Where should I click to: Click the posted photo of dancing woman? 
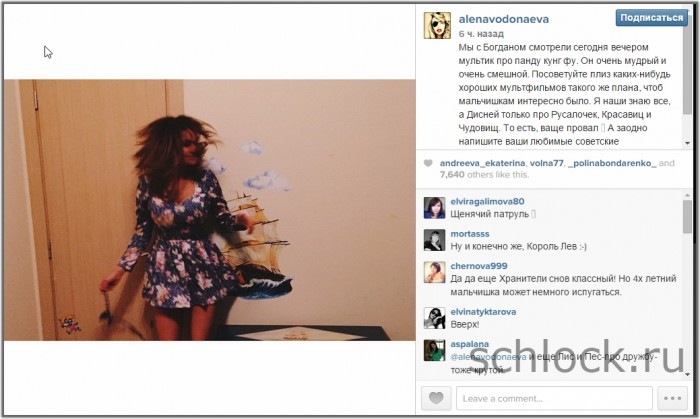click(210, 210)
